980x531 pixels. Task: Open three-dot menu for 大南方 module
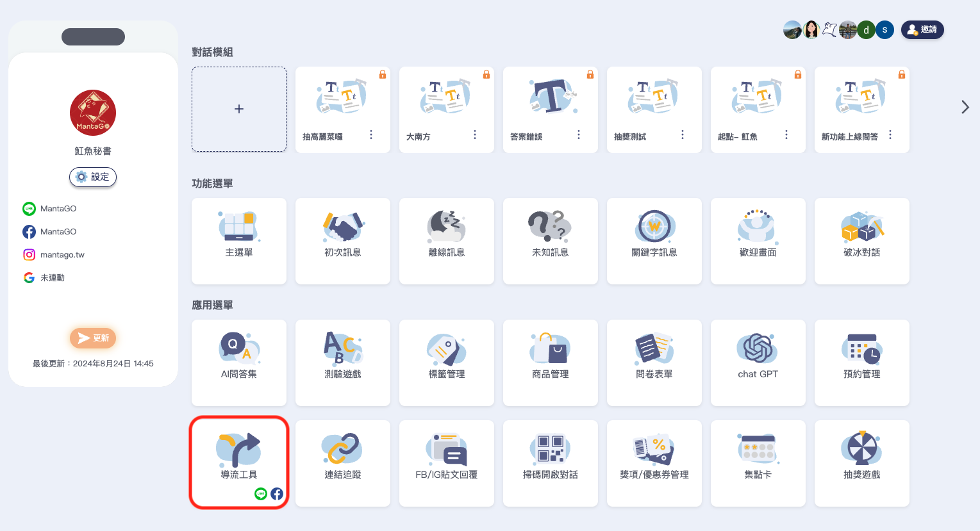475,135
